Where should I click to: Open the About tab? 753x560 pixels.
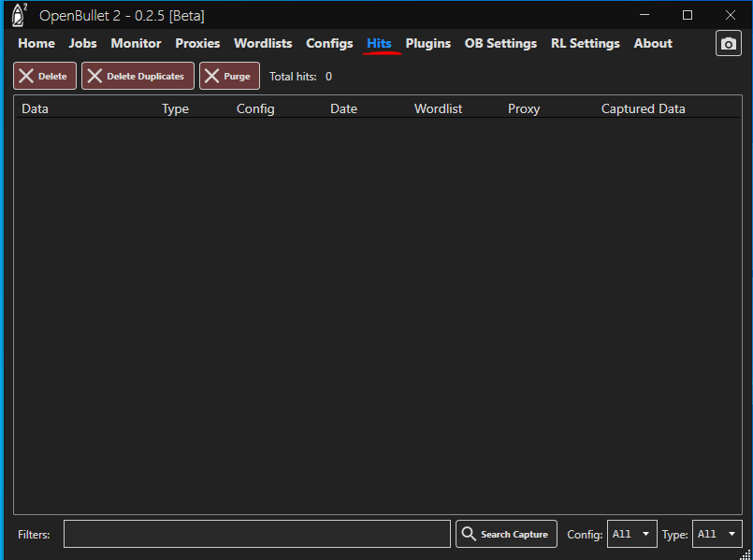tap(653, 43)
